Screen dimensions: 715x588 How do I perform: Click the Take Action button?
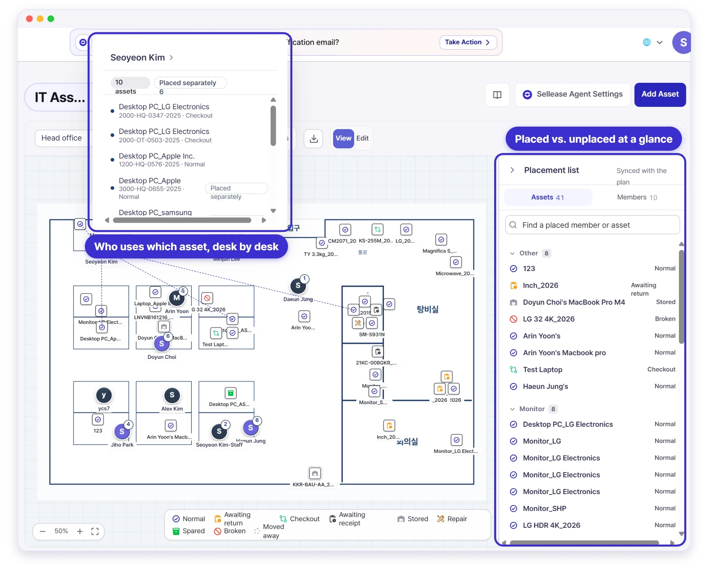pyautogui.click(x=468, y=42)
